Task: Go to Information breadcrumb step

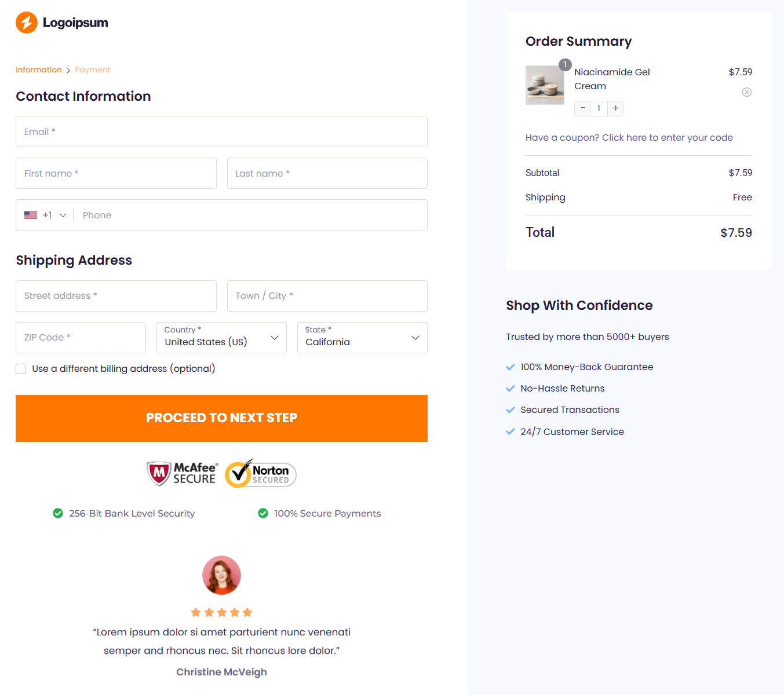Action: pos(38,69)
